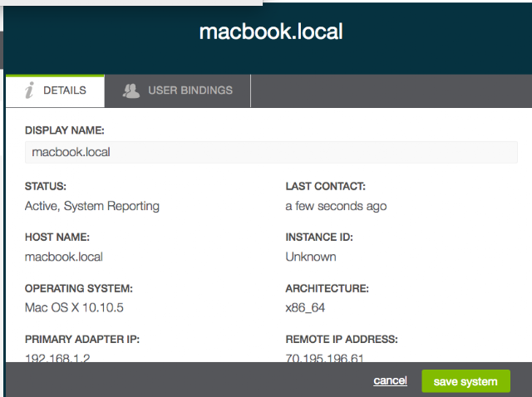Select the 'Active, System Reporting' status text
The image size is (532, 397).
tap(92, 206)
